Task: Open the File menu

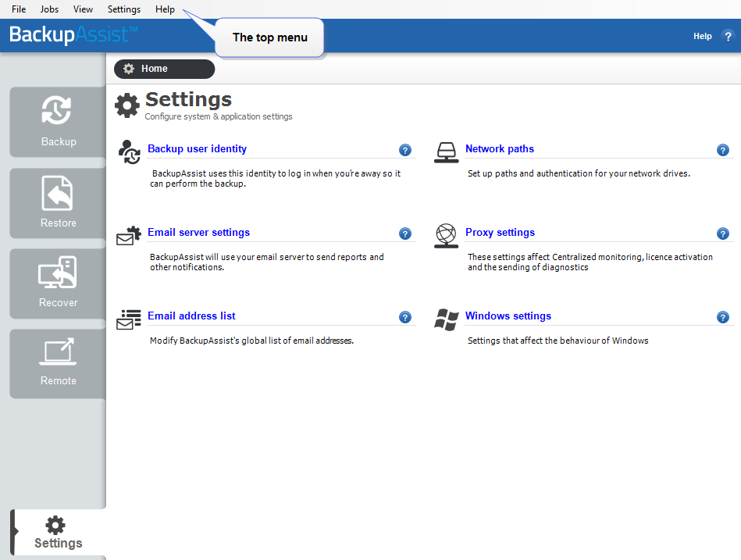Action: [x=19, y=9]
